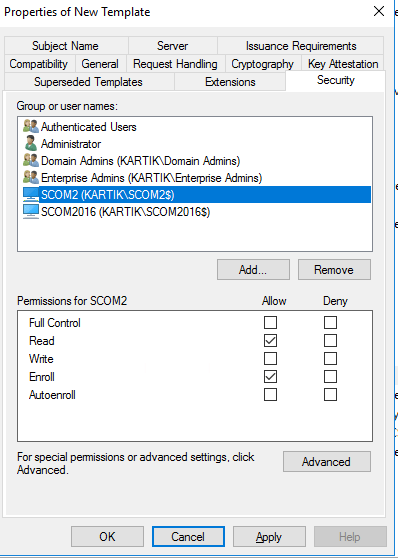Confirm with the OK button

click(x=107, y=536)
